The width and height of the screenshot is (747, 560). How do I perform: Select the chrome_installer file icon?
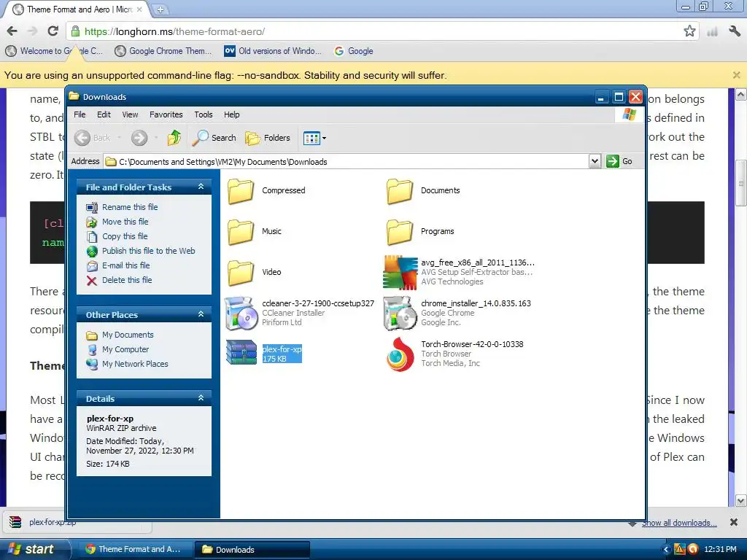click(400, 314)
